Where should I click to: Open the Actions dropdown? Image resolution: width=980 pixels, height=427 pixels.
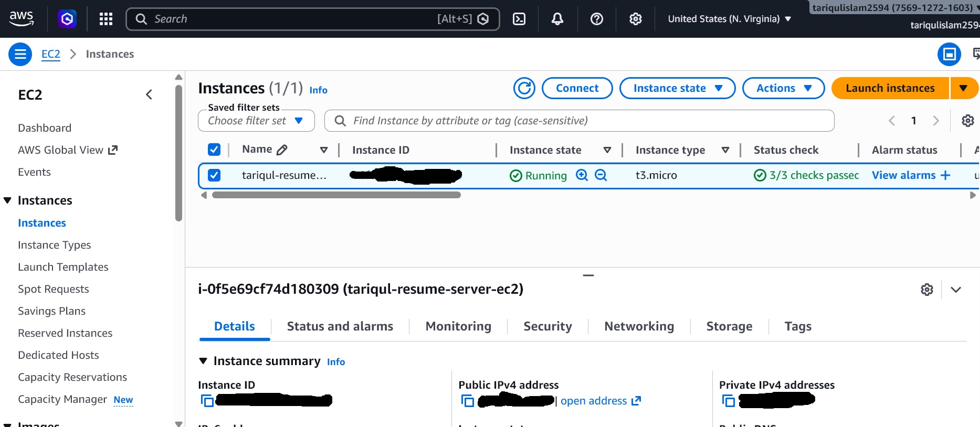click(x=784, y=88)
